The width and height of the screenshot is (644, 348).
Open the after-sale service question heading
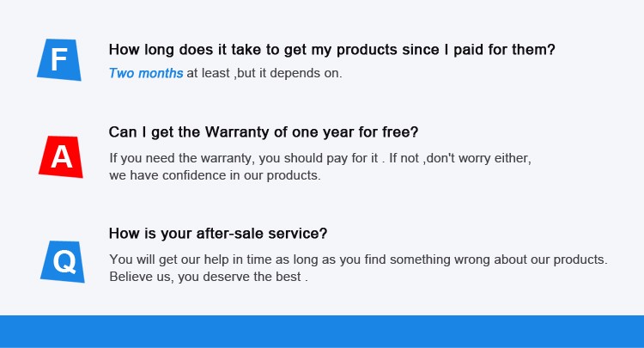pos(218,233)
